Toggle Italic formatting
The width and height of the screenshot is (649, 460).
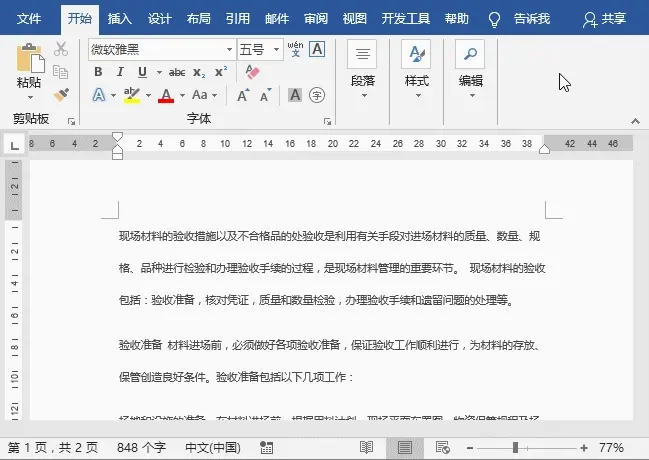click(120, 72)
